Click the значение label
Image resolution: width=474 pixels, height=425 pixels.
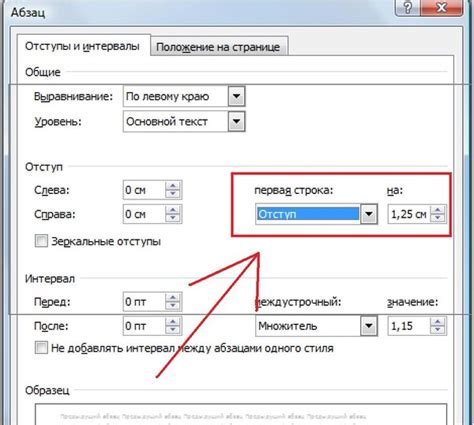point(412,302)
